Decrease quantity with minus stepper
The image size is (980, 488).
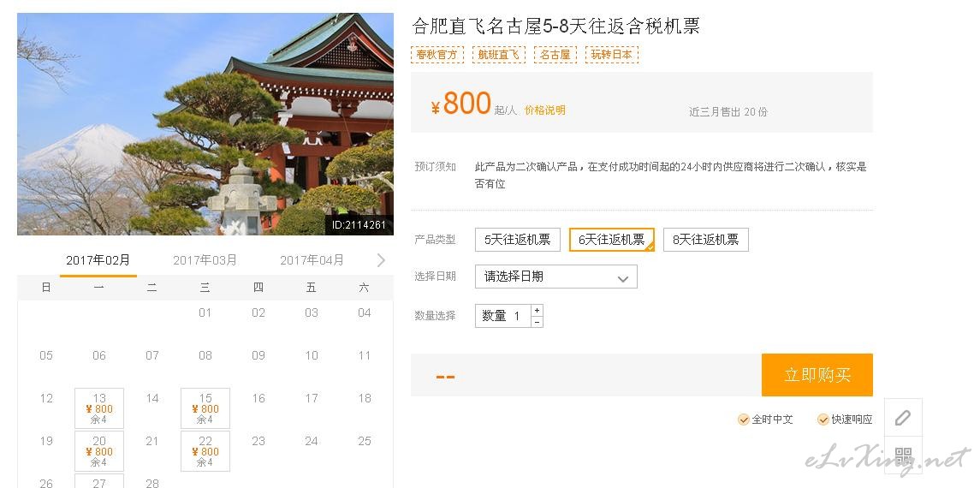pyautogui.click(x=537, y=321)
